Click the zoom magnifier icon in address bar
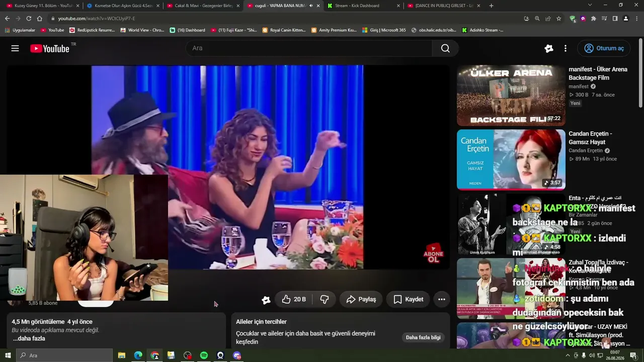Screen dimensions: 644x362 (x=537, y=19)
